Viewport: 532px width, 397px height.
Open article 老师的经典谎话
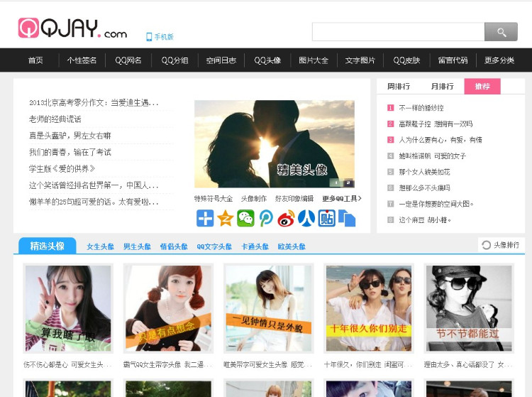point(55,119)
